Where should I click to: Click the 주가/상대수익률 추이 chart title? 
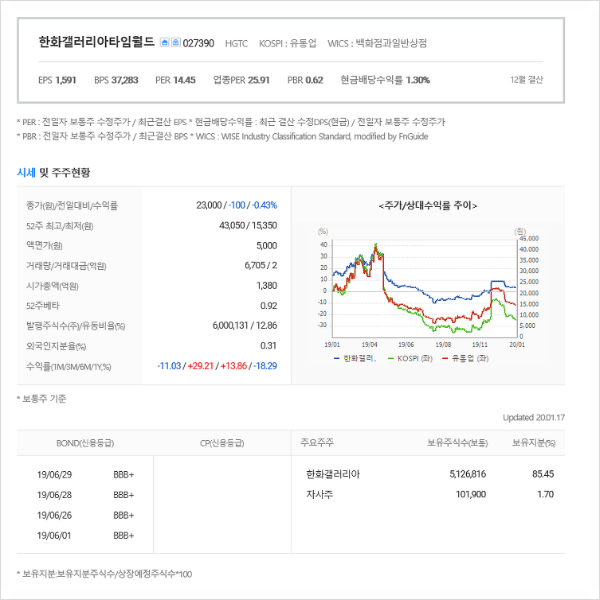428,205
